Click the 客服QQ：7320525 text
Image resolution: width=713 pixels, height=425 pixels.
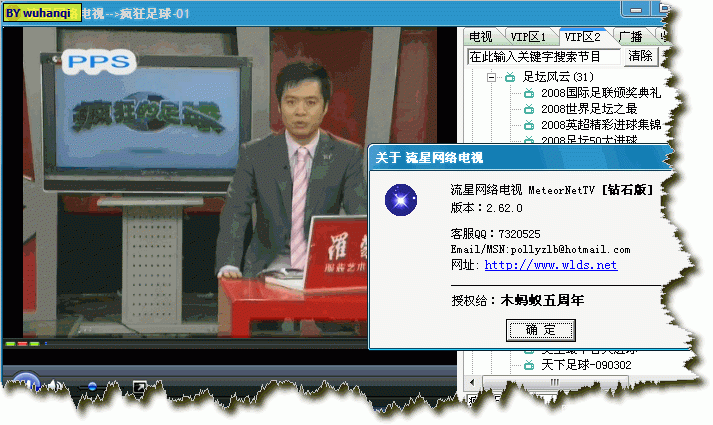(x=495, y=234)
